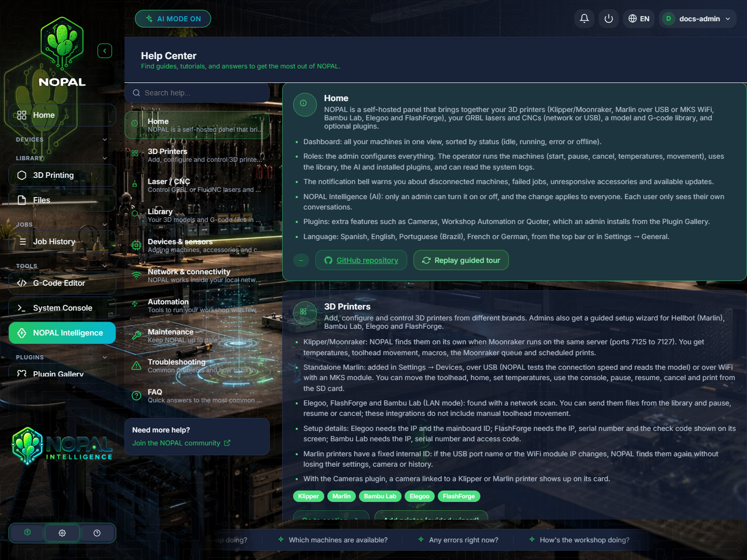
Task: Collapse the JOBS sidebar section chevron
Action: coord(105,225)
